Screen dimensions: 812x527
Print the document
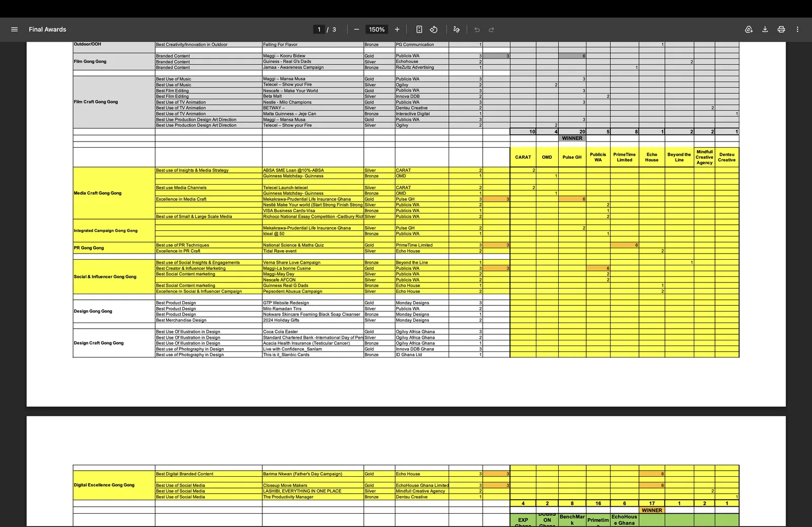coord(781,29)
